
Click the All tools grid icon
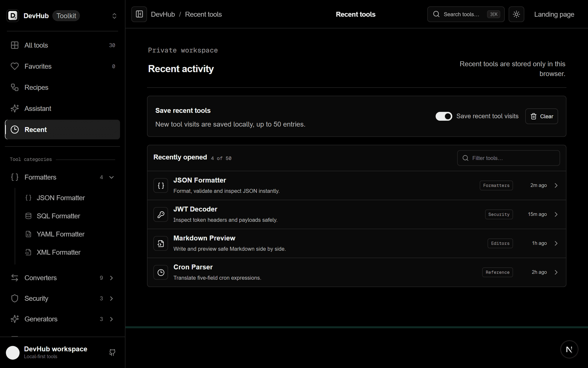coord(15,45)
